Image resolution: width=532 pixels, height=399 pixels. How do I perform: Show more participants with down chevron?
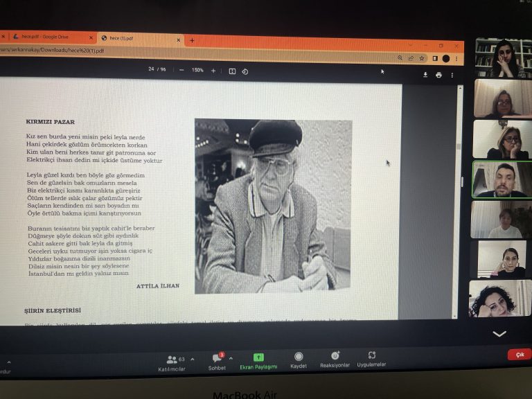tap(499, 334)
